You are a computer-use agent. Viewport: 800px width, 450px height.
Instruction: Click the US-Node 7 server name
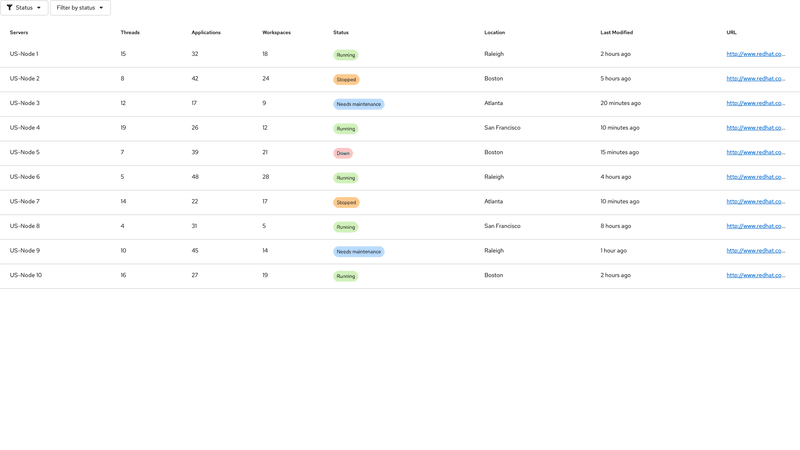[25, 201]
